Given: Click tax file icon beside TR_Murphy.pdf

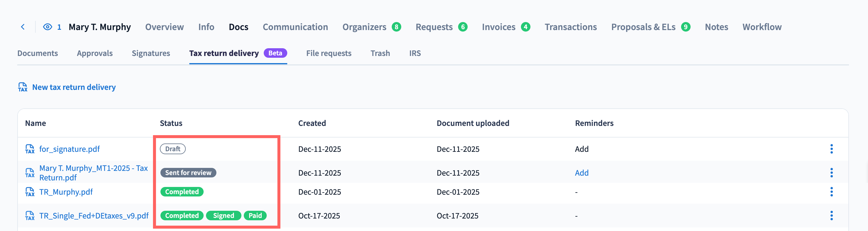Looking at the screenshot, I should tap(30, 192).
